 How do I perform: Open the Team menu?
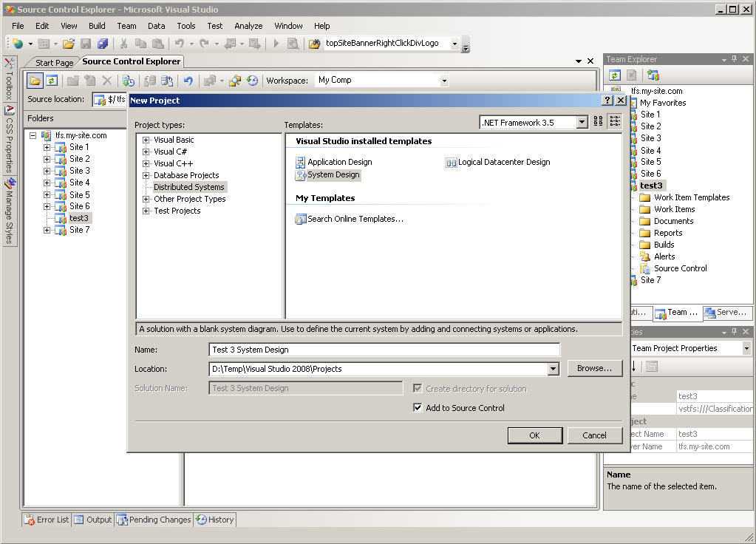point(126,26)
